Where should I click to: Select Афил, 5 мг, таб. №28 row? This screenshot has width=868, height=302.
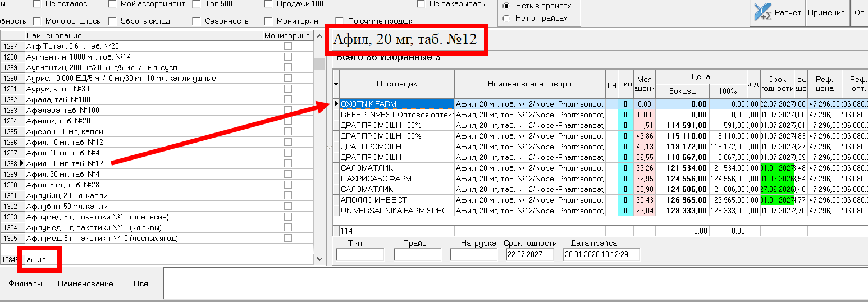click(144, 185)
